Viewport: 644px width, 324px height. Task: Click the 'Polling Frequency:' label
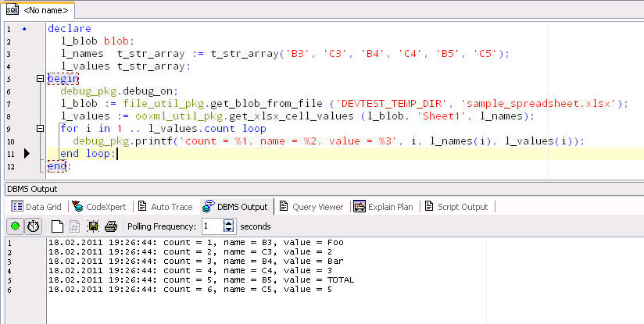click(162, 226)
